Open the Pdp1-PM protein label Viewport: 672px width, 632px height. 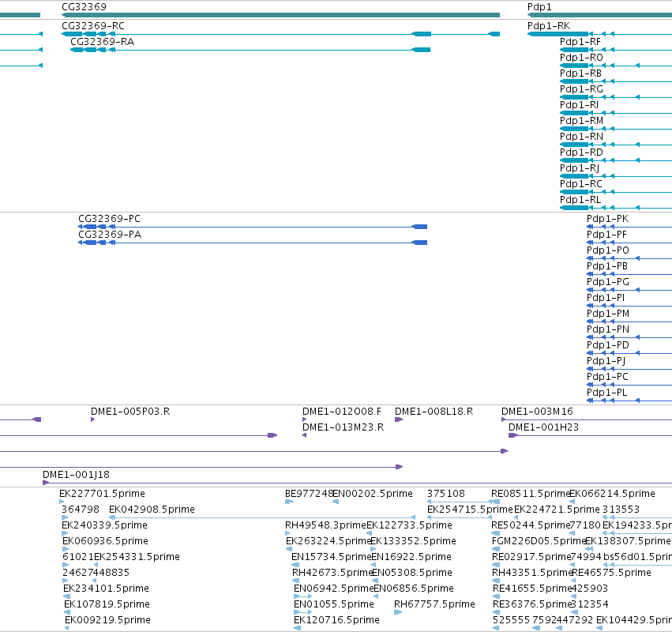point(608,314)
